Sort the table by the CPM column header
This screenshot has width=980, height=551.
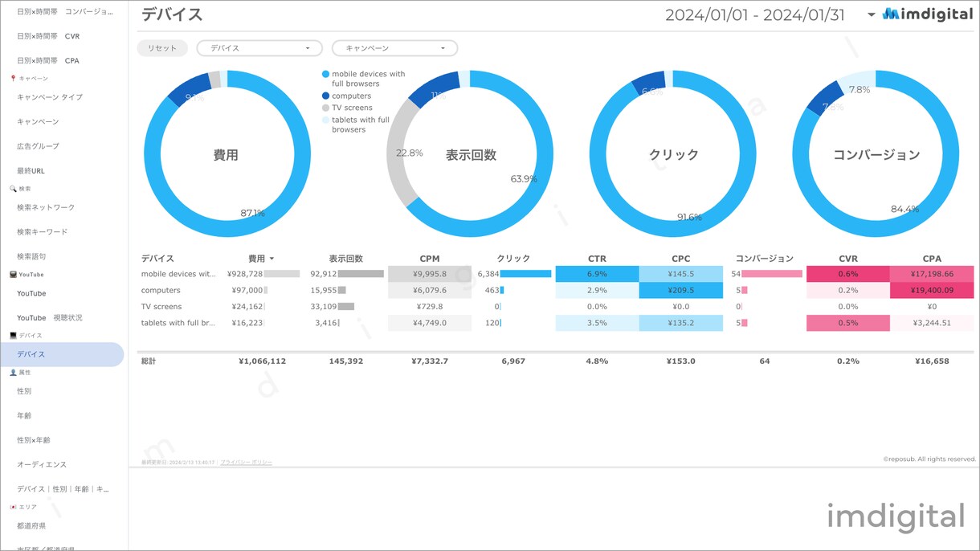429,259
